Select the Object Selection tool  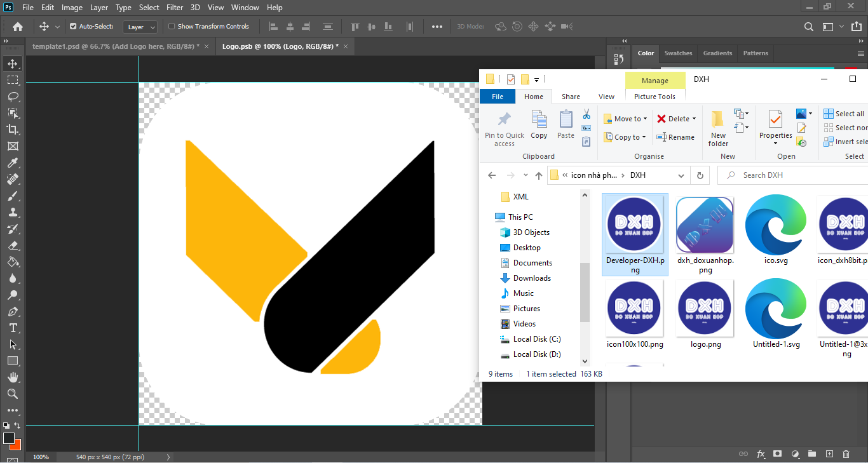[13, 113]
